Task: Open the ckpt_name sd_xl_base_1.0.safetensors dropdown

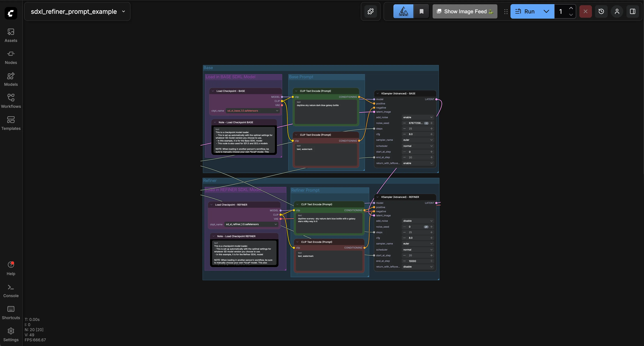Action: click(253, 110)
